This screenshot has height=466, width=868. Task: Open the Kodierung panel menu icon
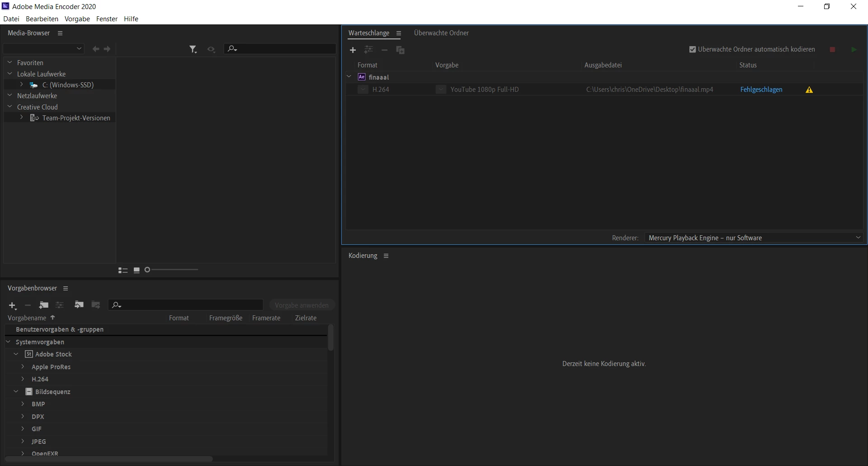tap(386, 256)
